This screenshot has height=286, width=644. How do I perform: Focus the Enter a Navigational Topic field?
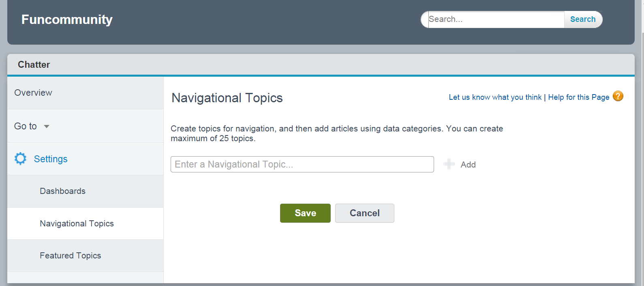pos(302,164)
